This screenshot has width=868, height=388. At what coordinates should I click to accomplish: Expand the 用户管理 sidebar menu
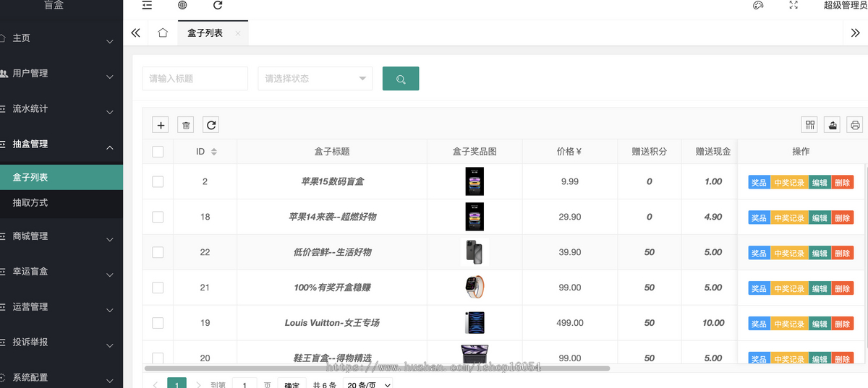(x=61, y=74)
